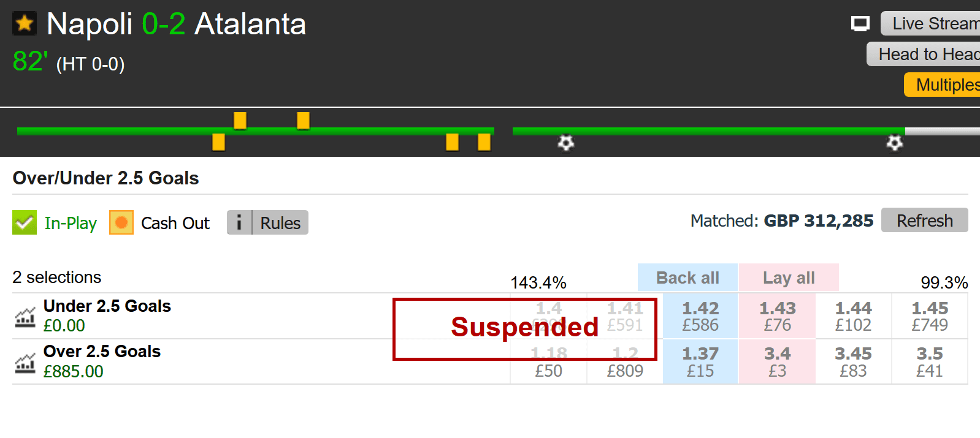The width and height of the screenshot is (980, 438).
Task: Click Back all column header
Action: 687,278
